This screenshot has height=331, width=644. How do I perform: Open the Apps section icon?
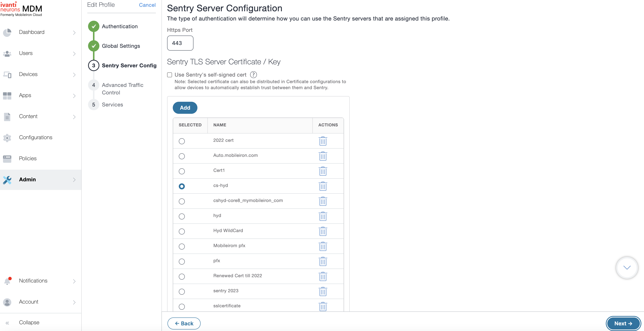pos(7,95)
